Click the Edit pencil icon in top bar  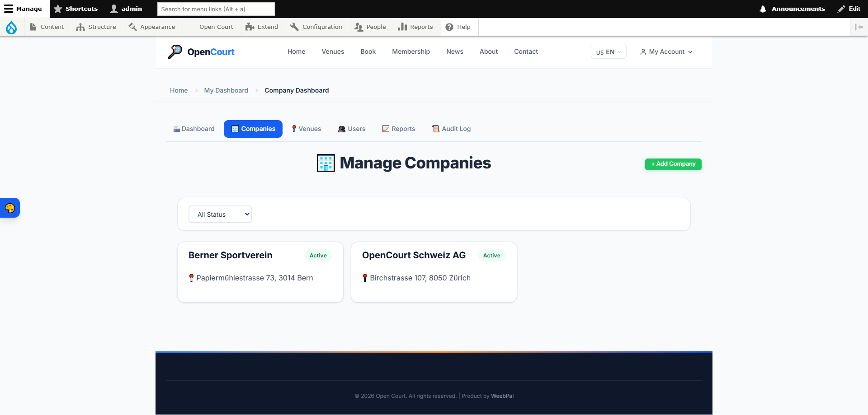coord(841,9)
